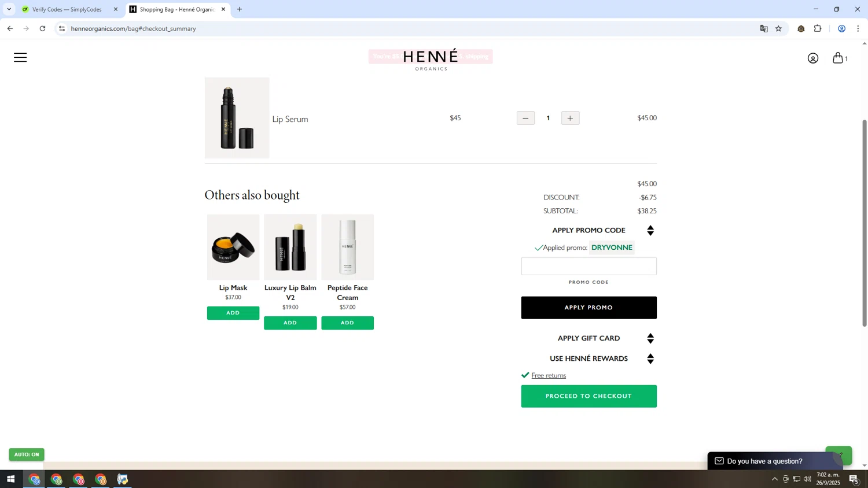Open the Windows Start menu

[10, 479]
